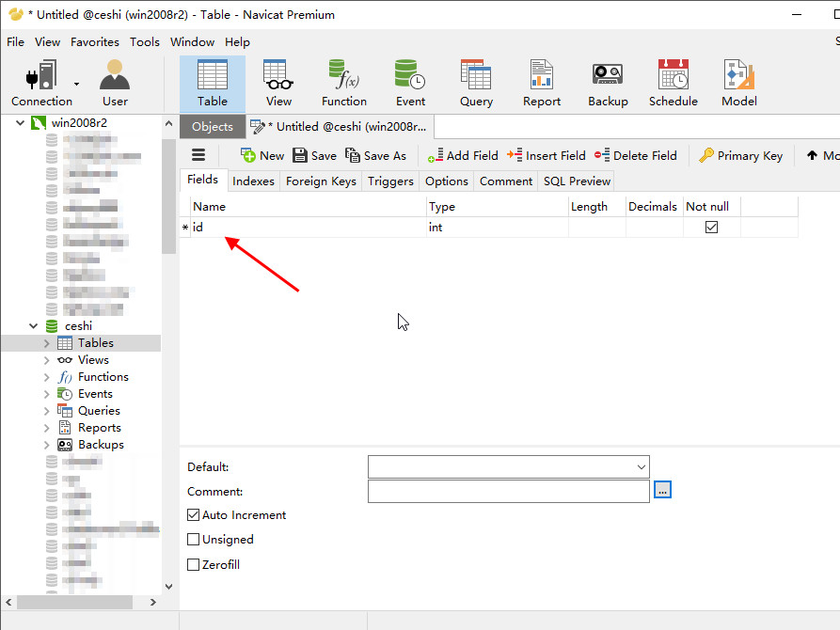Expand the Backups node
The height and width of the screenshot is (630, 840).
pyautogui.click(x=47, y=445)
